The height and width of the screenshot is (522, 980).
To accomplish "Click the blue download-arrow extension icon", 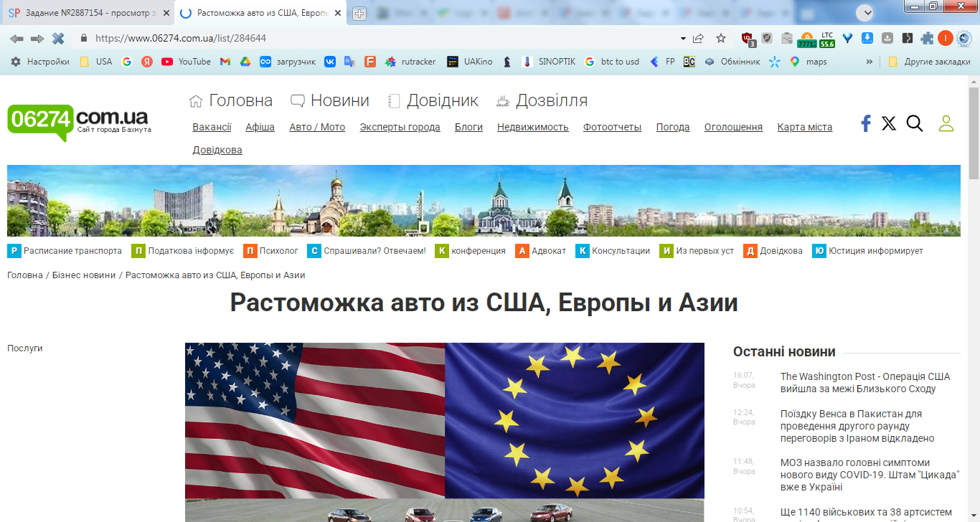I will (x=867, y=38).
